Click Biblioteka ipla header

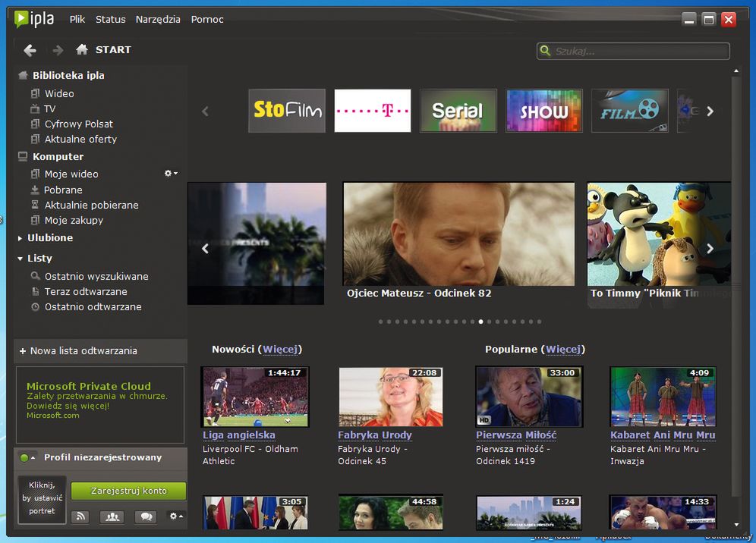click(x=68, y=75)
